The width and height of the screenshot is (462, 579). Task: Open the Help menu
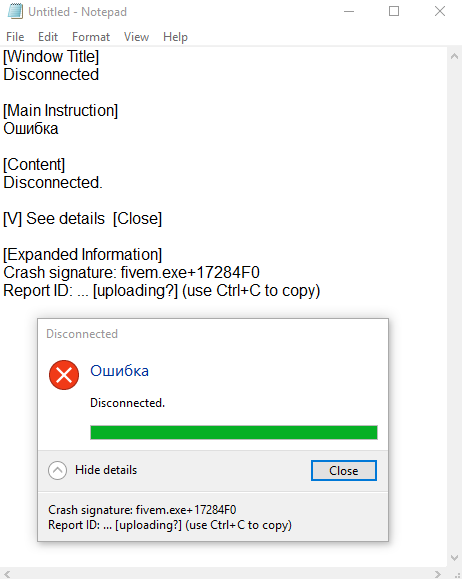(175, 37)
